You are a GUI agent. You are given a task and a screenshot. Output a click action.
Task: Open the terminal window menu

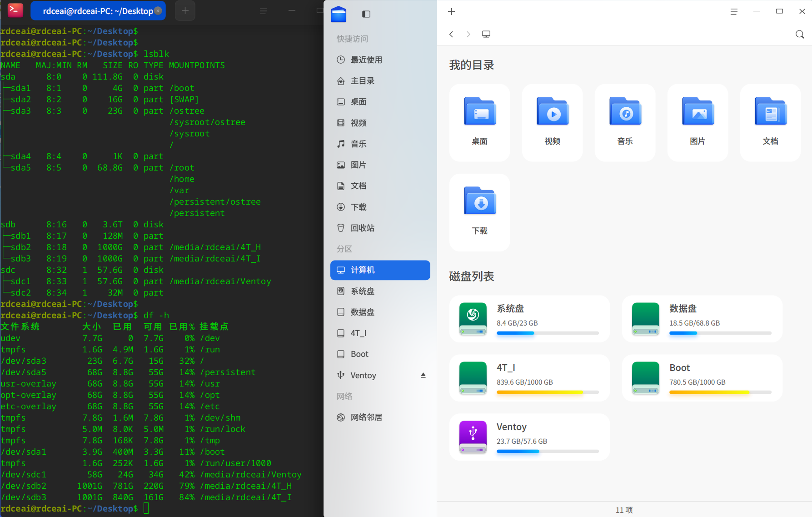click(x=263, y=11)
